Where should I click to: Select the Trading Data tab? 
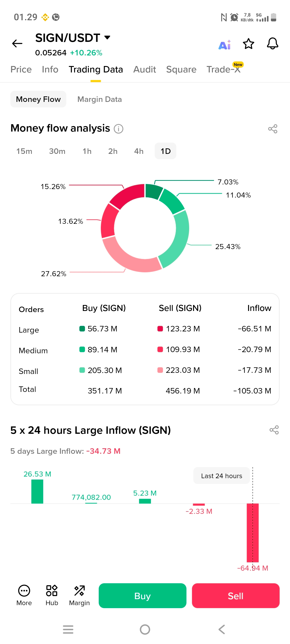point(96,69)
